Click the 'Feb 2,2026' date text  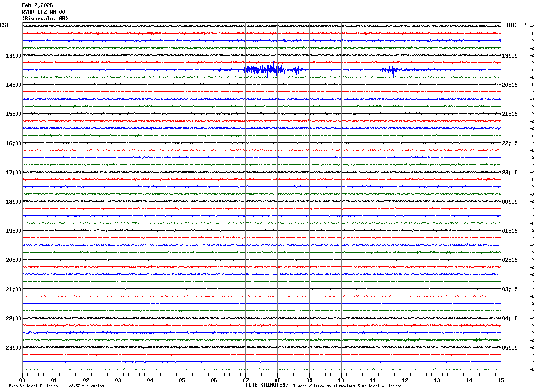pyautogui.click(x=37, y=5)
